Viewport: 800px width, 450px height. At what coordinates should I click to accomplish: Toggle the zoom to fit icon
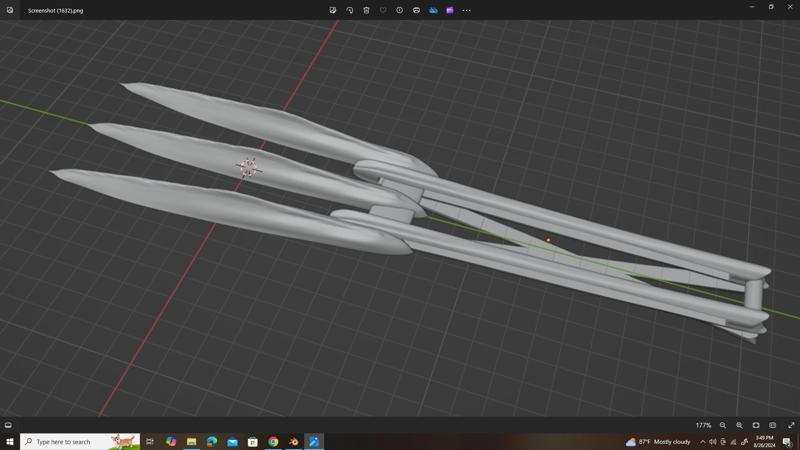756,425
